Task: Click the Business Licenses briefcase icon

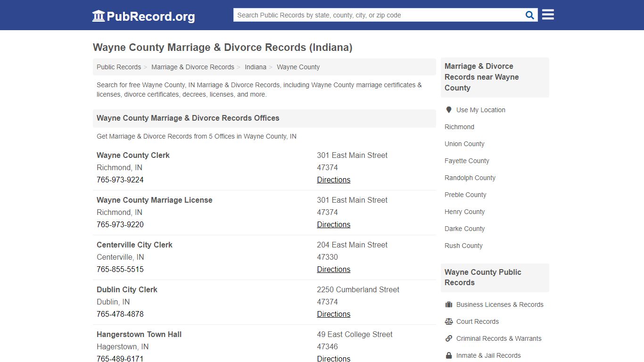Action: (449, 304)
